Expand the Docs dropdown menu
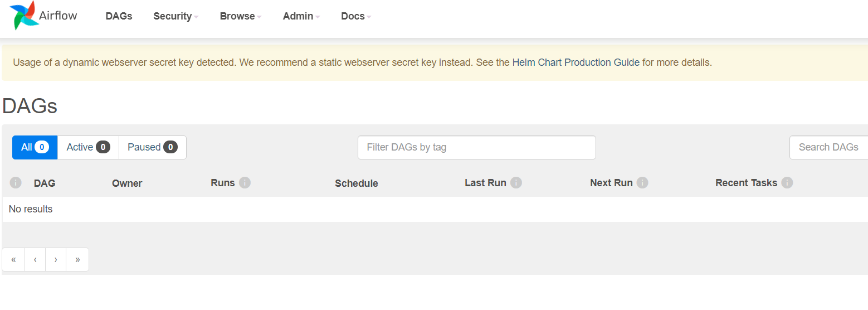This screenshot has width=868, height=310. point(355,16)
